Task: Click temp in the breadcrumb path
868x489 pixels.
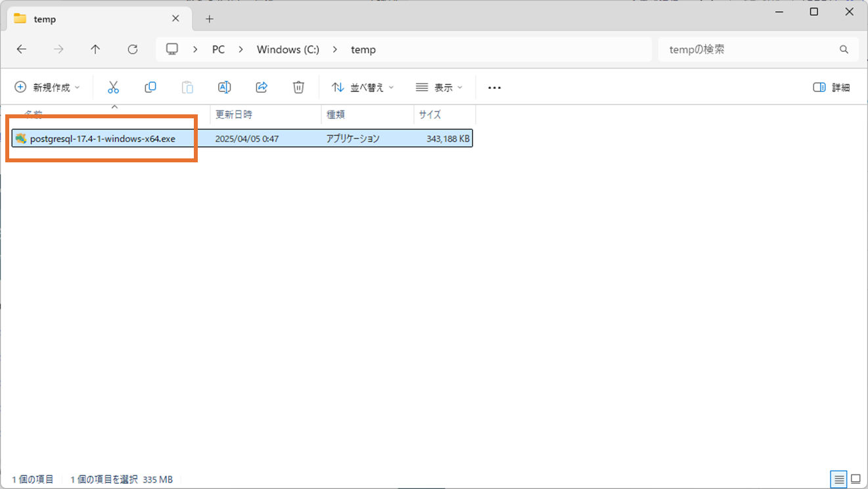Action: (363, 49)
